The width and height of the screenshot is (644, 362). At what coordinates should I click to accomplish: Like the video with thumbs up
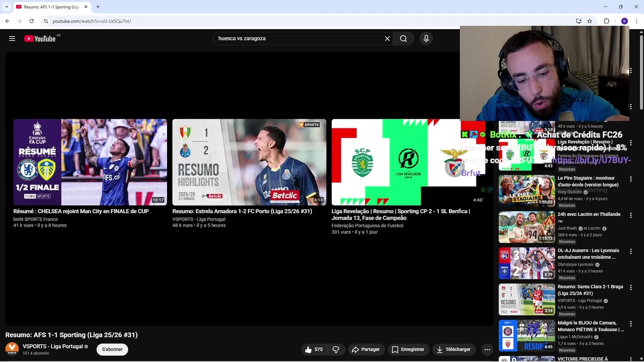coord(313,349)
